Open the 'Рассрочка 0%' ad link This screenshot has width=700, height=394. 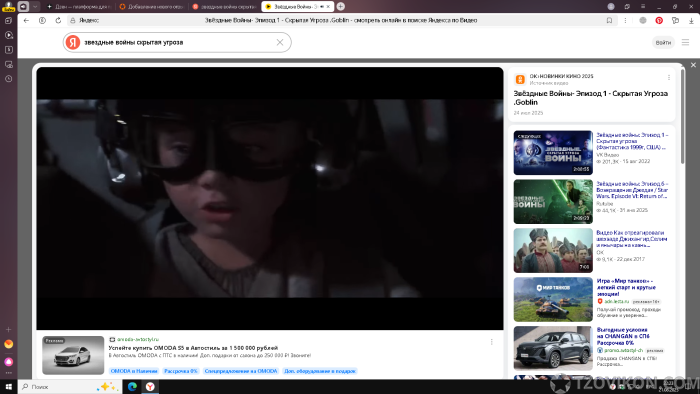click(181, 371)
